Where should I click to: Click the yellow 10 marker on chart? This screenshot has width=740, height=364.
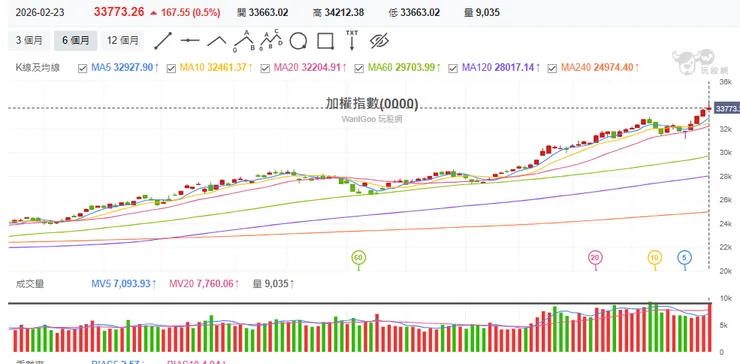tap(654, 258)
